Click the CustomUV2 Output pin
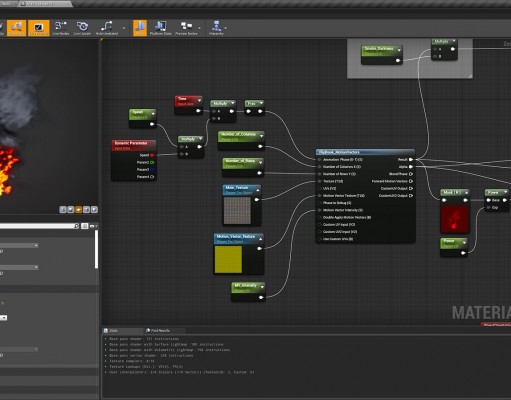The height and width of the screenshot is (400, 511). tap(411, 196)
